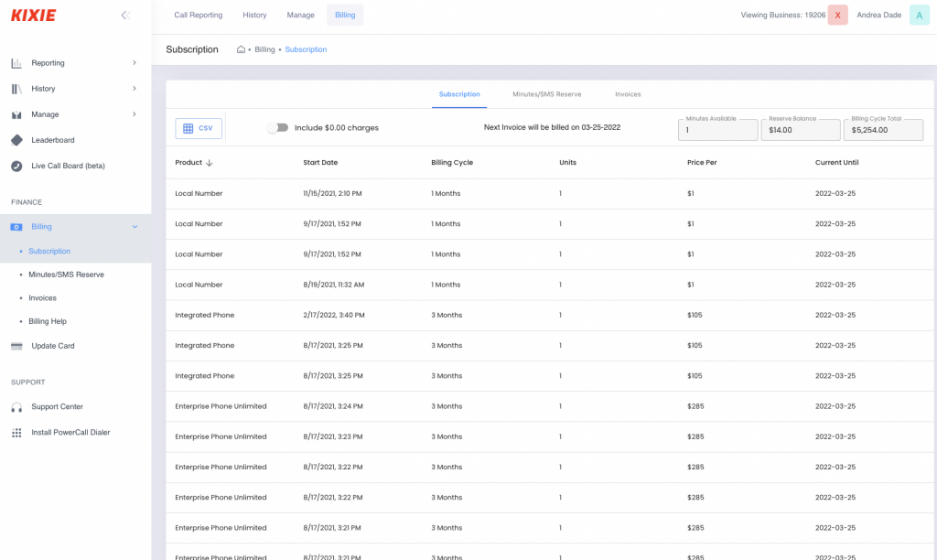The width and height of the screenshot is (937, 560).
Task: Collapse the sidebar with the double-chevron icon
Action: [125, 16]
